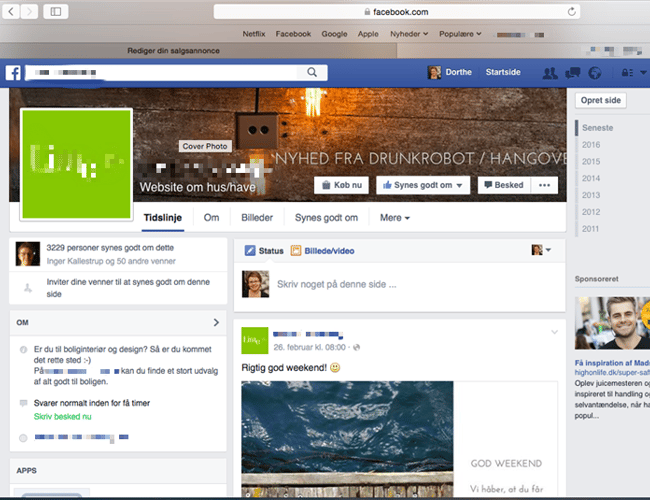The width and height of the screenshot is (650, 500).
Task: Click Inviter dine venner invitation text
Action: pos(128,288)
